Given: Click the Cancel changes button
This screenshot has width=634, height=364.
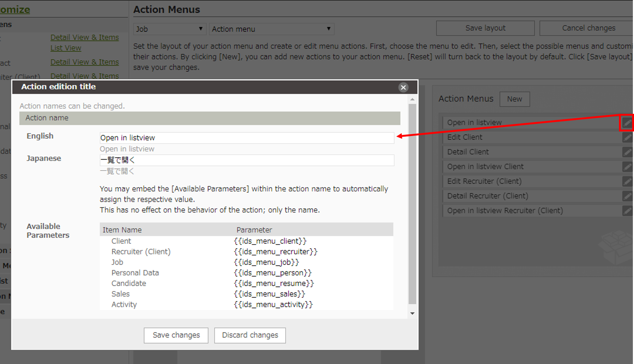Looking at the screenshot, I should pos(588,28).
